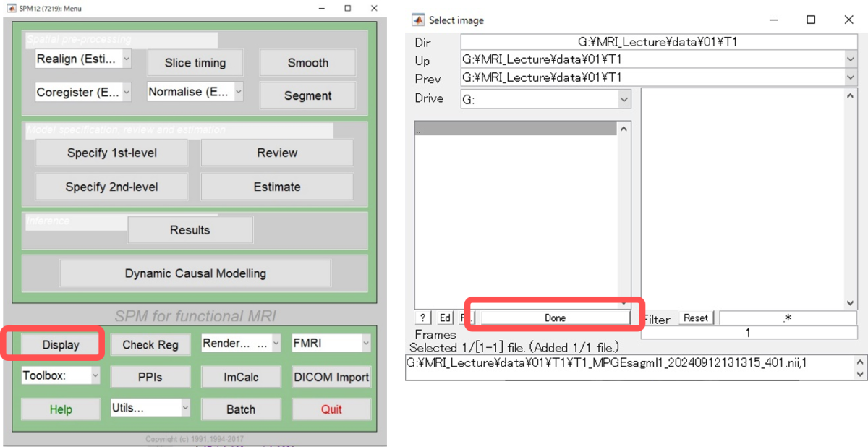Open the Drive G: selection dropdown
The height and width of the screenshot is (447, 868).
pos(545,99)
